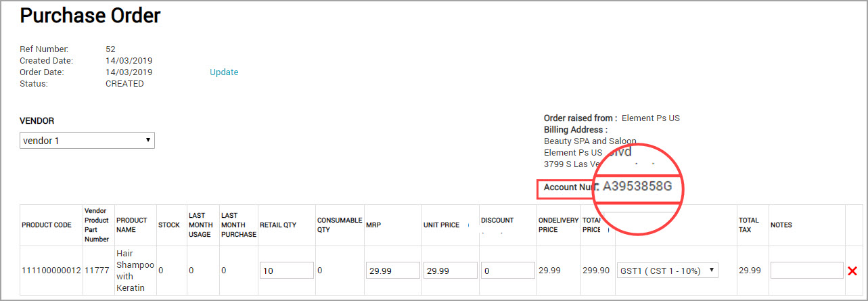Click the Order raised from Element Ps US text

coord(612,118)
